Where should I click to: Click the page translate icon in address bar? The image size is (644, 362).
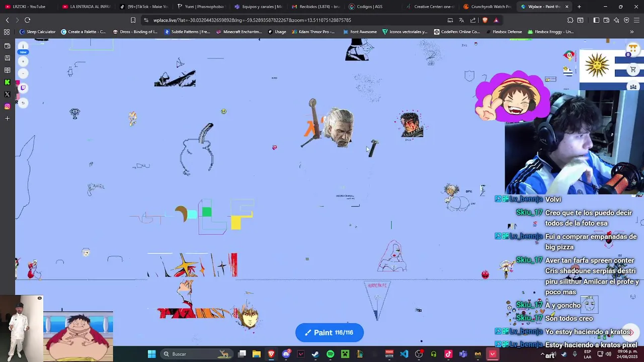[461, 20]
